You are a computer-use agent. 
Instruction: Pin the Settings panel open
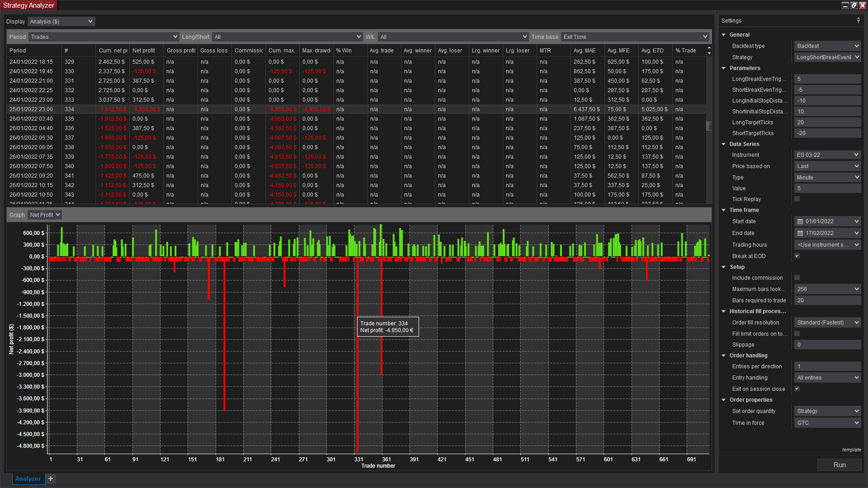(x=858, y=20)
